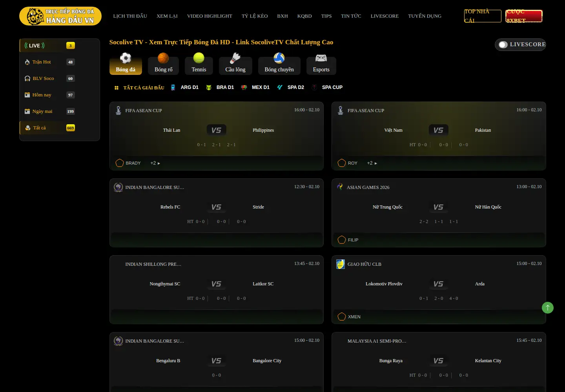Click commentator XMEN avatar icon
Image resolution: width=565 pixels, height=392 pixels.
342,317
